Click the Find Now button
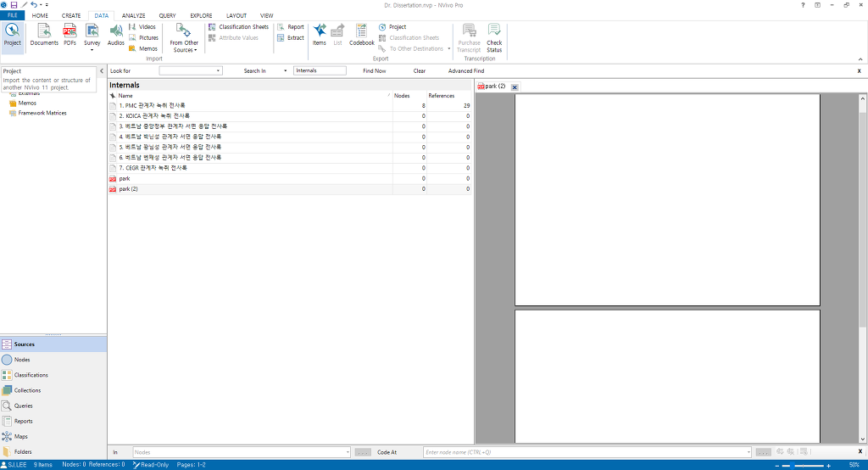The width and height of the screenshot is (868, 470). (x=374, y=71)
